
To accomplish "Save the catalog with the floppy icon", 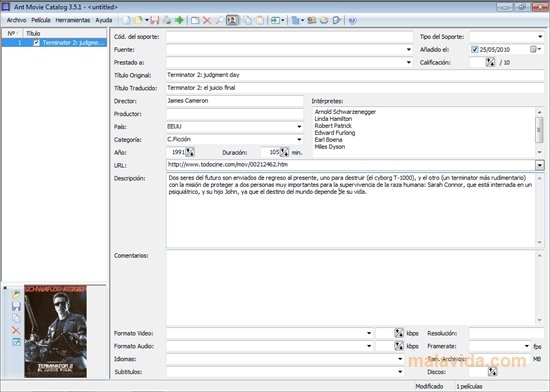I will (155, 20).
